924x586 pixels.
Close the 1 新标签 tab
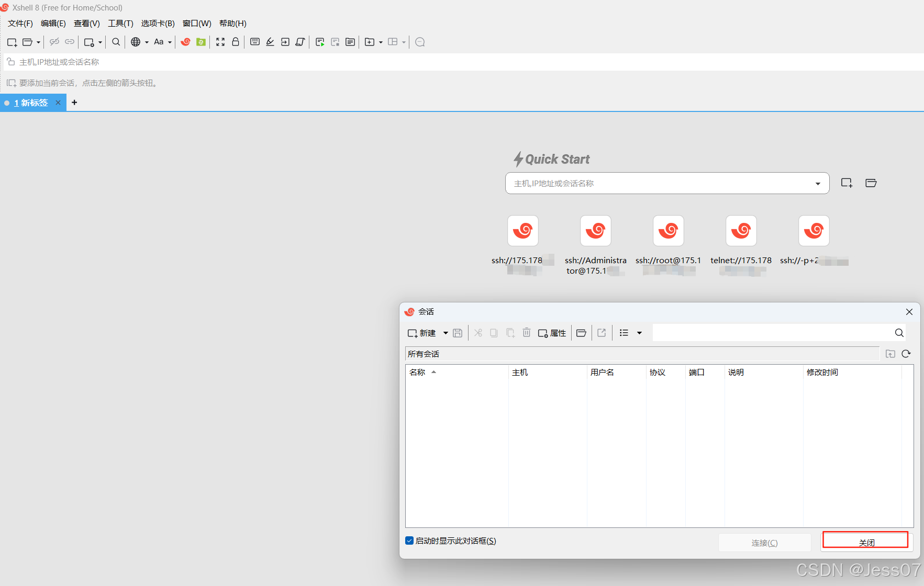pos(58,103)
